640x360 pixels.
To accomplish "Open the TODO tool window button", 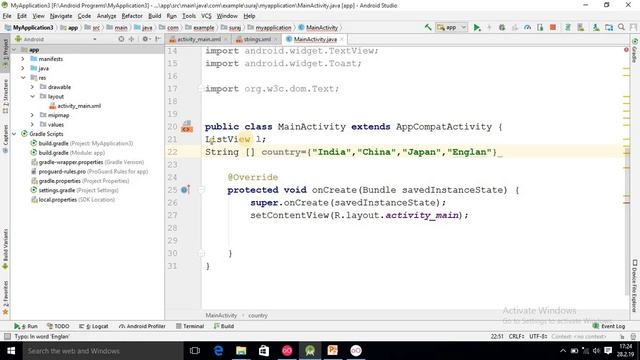I will coord(58,326).
